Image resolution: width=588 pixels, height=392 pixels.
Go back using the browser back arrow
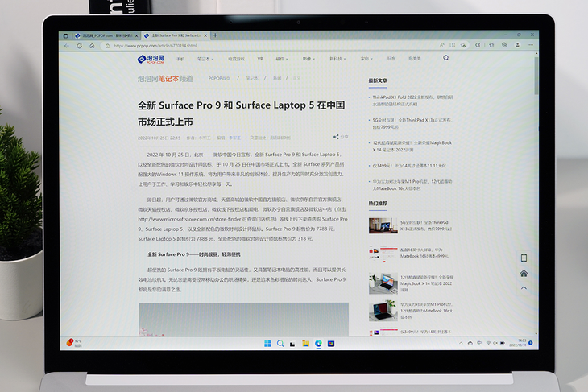point(67,46)
